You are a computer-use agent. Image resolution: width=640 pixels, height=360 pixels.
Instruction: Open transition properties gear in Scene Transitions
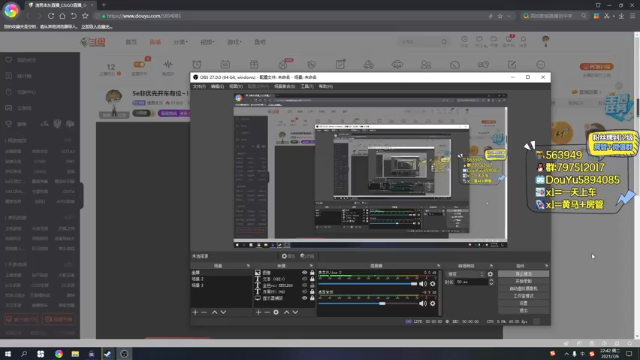(x=490, y=274)
